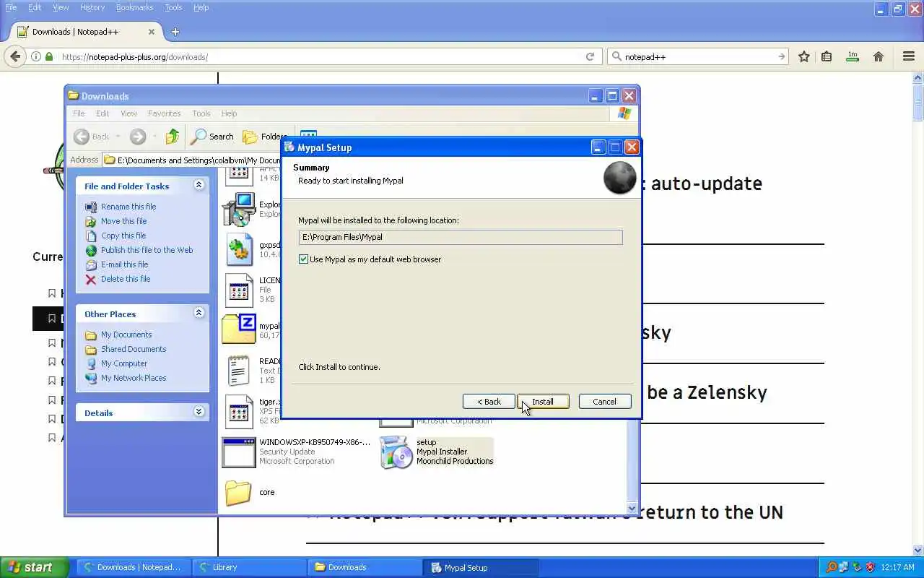Screen dimensions: 924x578
Task: Select the WINDOWSXP-KB950749 security update icon
Action: (x=239, y=452)
